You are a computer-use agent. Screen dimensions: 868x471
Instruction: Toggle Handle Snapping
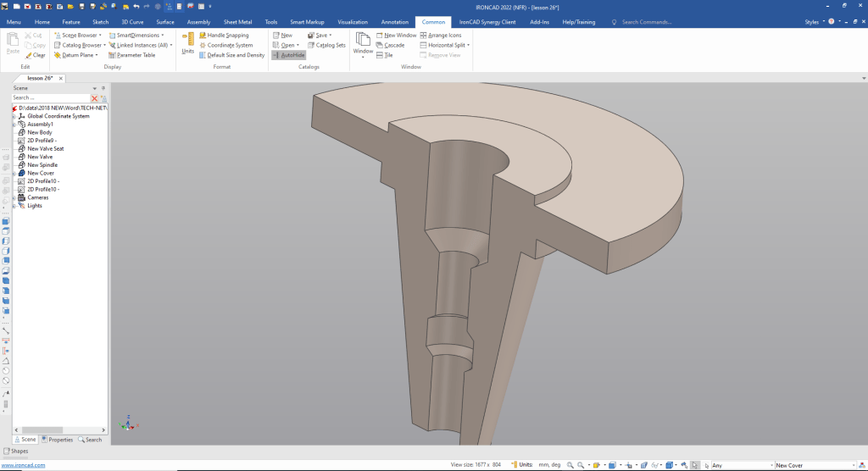click(x=228, y=36)
